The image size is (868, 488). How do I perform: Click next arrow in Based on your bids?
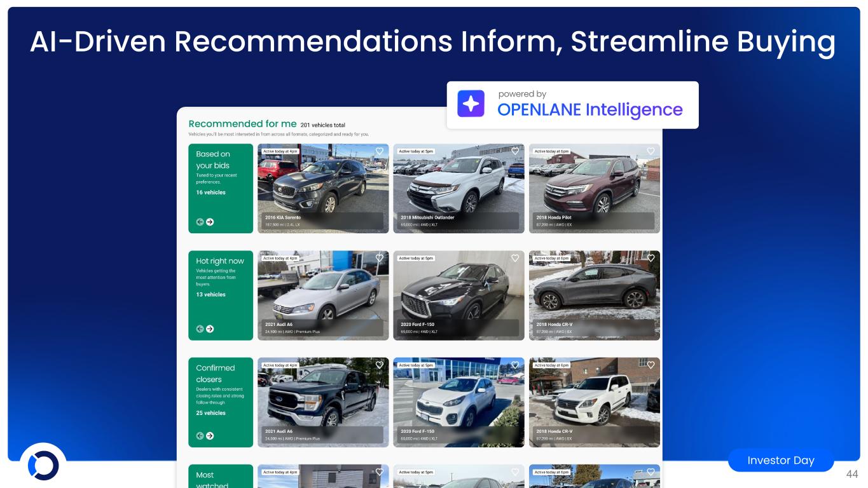210,222
